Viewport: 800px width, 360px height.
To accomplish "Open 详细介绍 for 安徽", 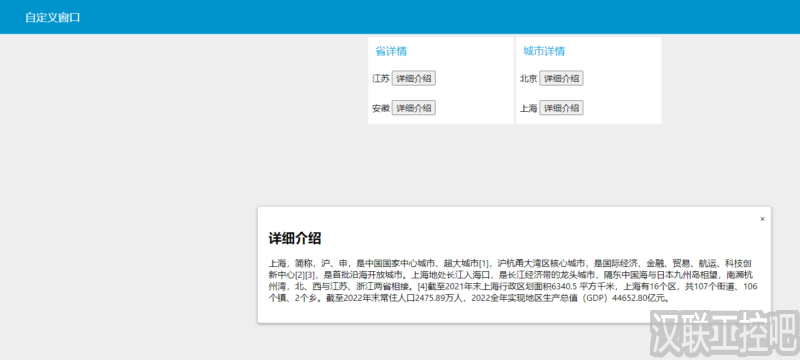I will [x=414, y=108].
